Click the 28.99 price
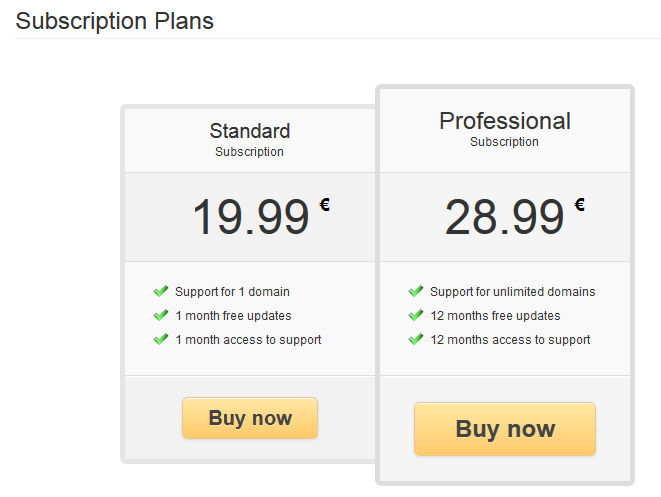This screenshot has width=661, height=497. (x=505, y=217)
